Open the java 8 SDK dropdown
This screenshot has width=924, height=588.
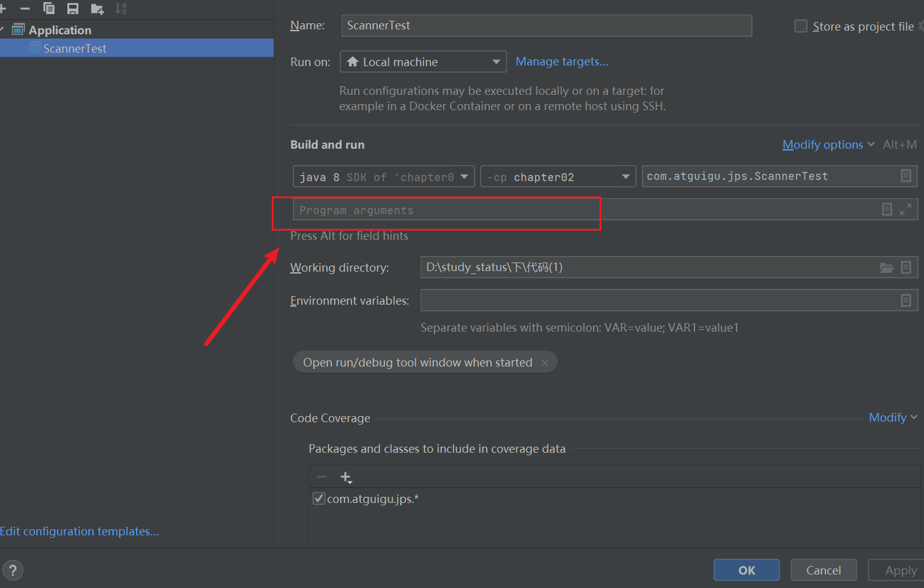(x=383, y=177)
